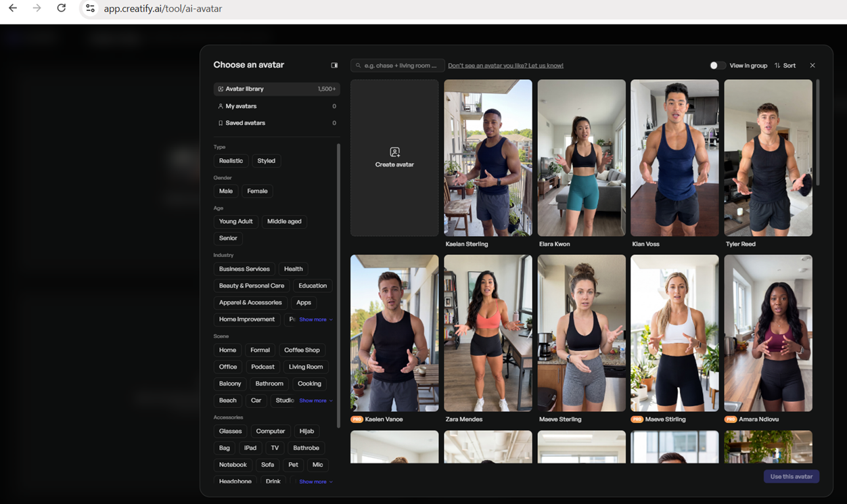
Task: Filter by Styled type
Action: 267,161
